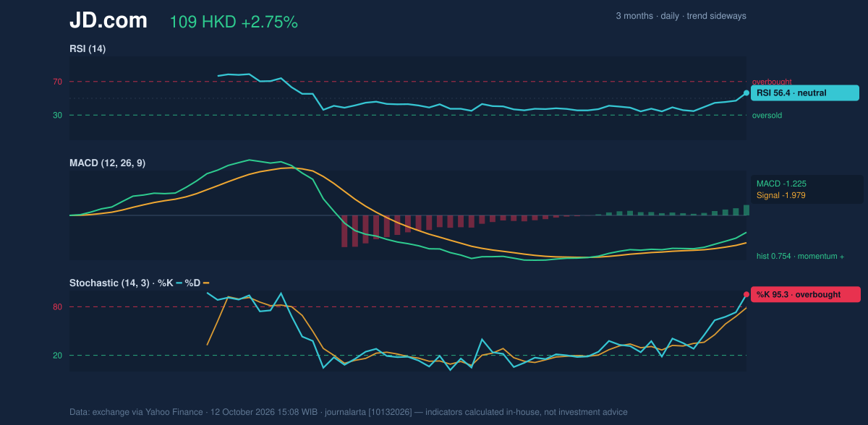Click the %D legend swatch
The height and width of the screenshot is (425, 868).
[x=205, y=283]
